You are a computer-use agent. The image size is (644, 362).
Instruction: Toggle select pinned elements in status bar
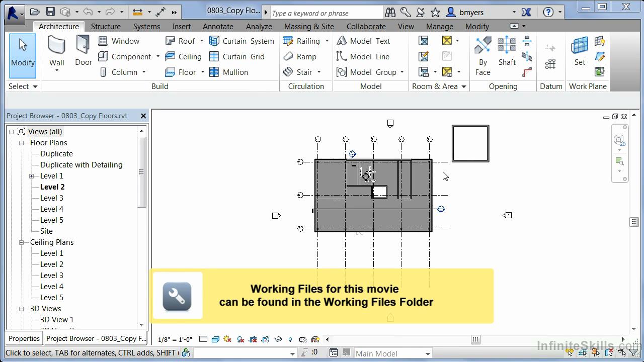pyautogui.click(x=596, y=352)
